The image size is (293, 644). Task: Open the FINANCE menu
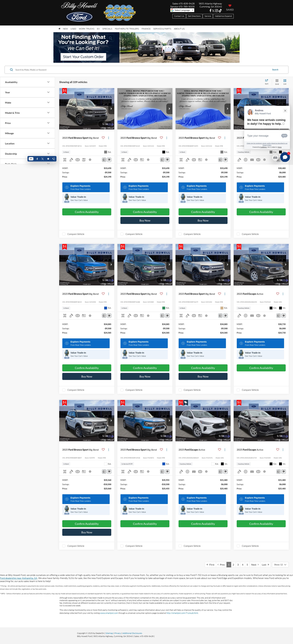pyautogui.click(x=146, y=29)
